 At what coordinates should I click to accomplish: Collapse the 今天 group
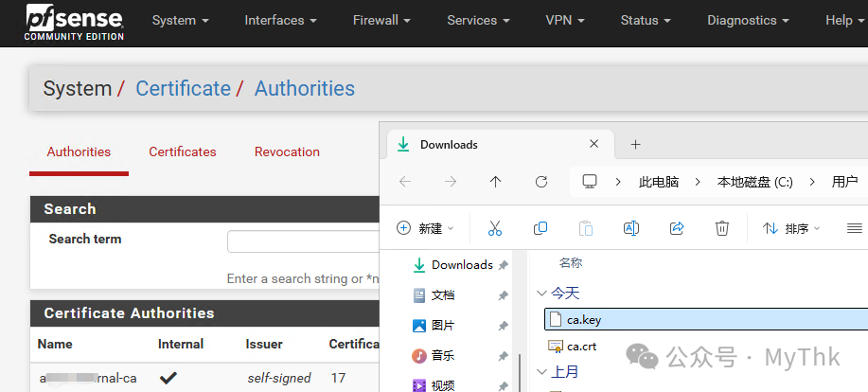[542, 294]
